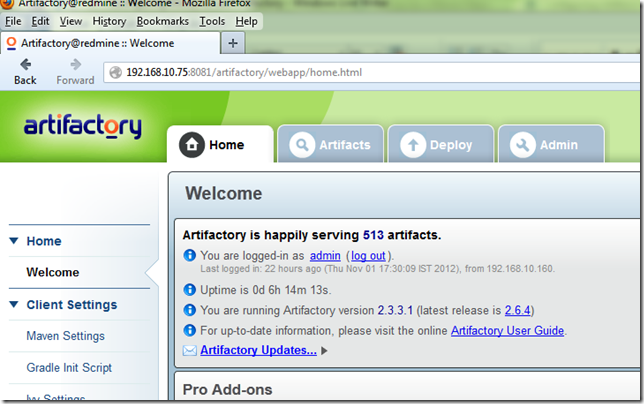Open a new browser tab with plus

tap(233, 43)
